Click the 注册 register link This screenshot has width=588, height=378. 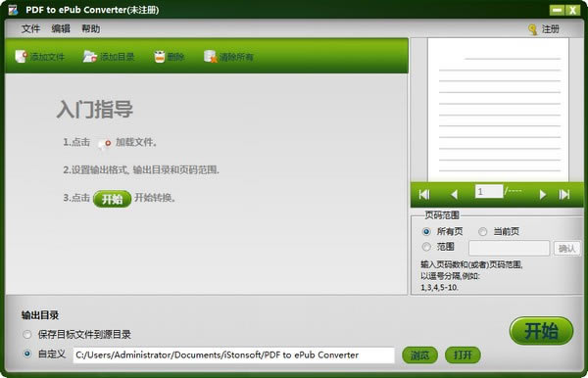(550, 29)
